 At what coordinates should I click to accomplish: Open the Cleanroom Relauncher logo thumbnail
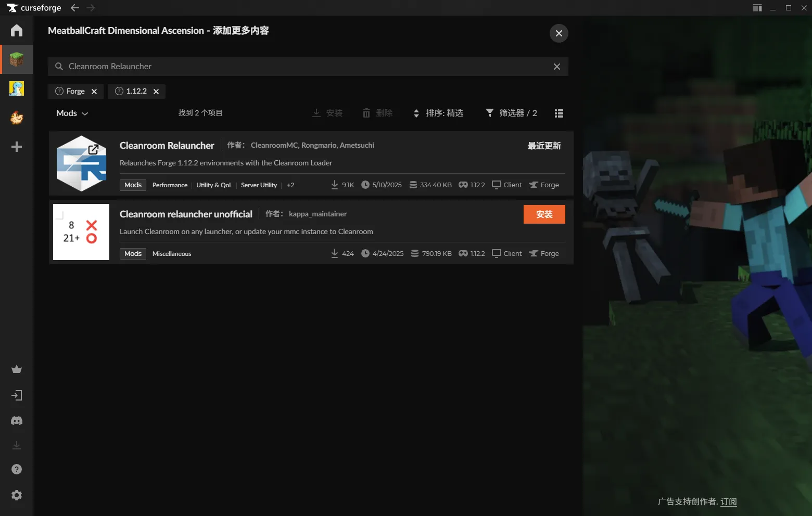tap(81, 163)
